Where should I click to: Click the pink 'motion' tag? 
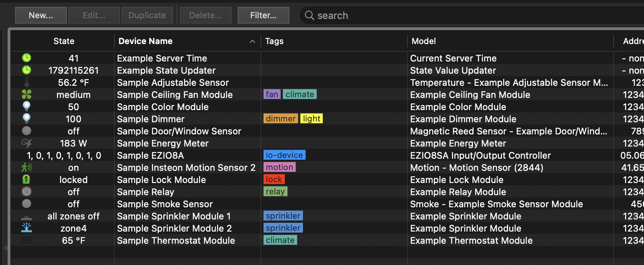(279, 167)
